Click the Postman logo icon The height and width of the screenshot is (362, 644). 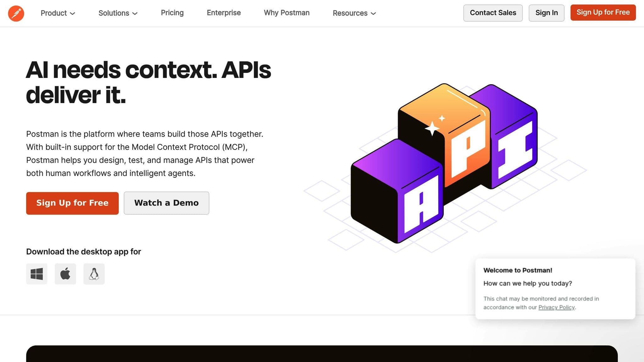pyautogui.click(x=16, y=13)
